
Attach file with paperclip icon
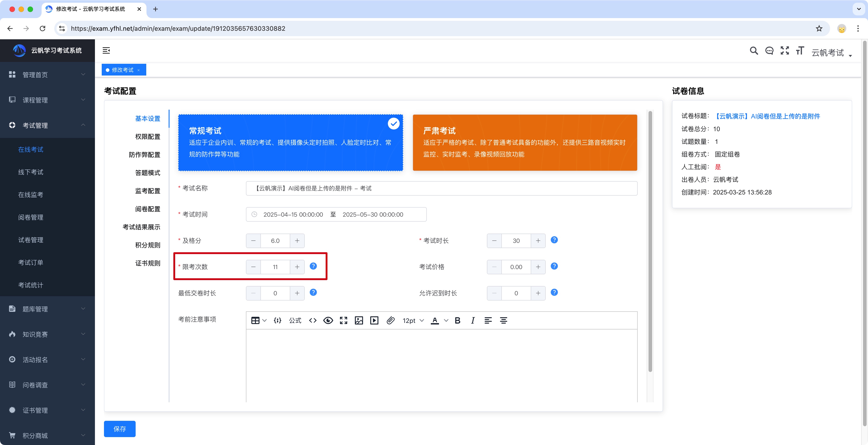point(390,321)
